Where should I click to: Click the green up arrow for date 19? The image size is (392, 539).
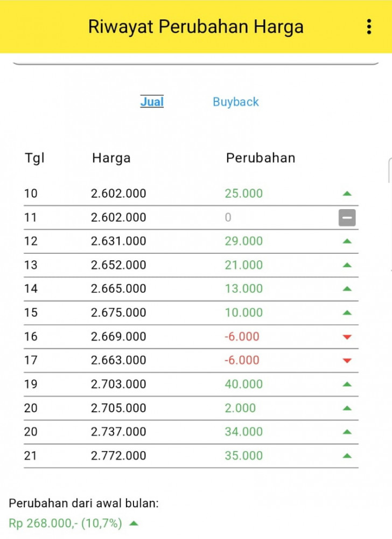coord(347,384)
